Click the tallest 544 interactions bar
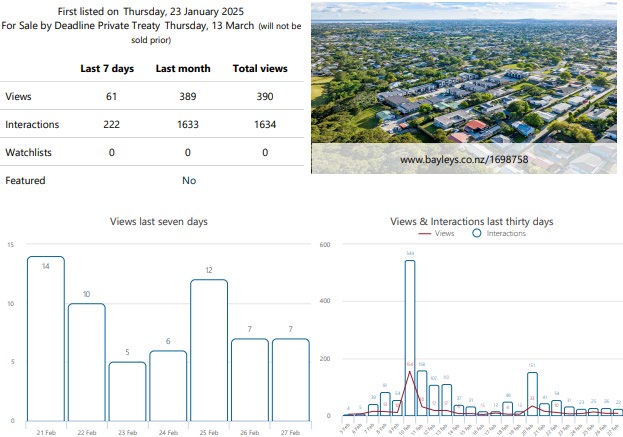The image size is (623, 437). click(410, 338)
